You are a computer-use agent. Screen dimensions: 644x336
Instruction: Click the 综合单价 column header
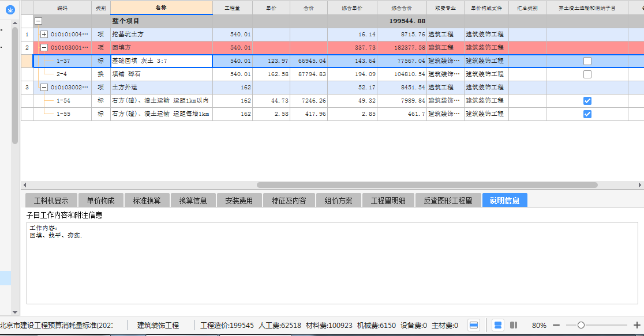(352, 8)
